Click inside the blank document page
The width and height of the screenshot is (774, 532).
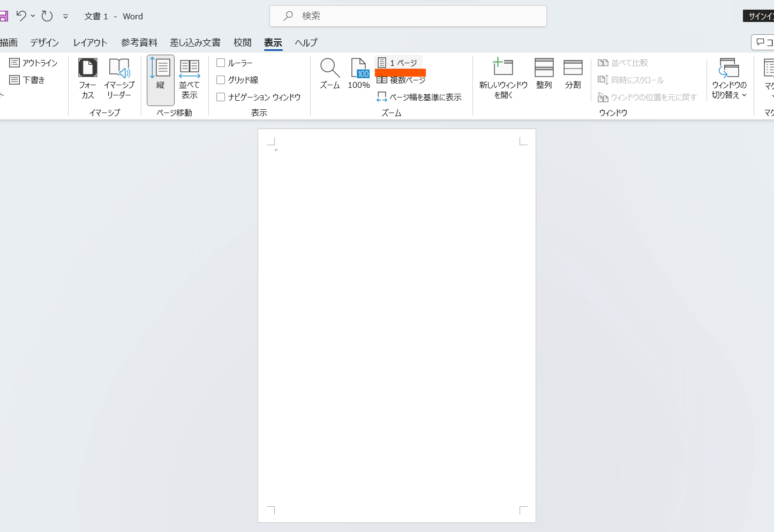click(397, 325)
